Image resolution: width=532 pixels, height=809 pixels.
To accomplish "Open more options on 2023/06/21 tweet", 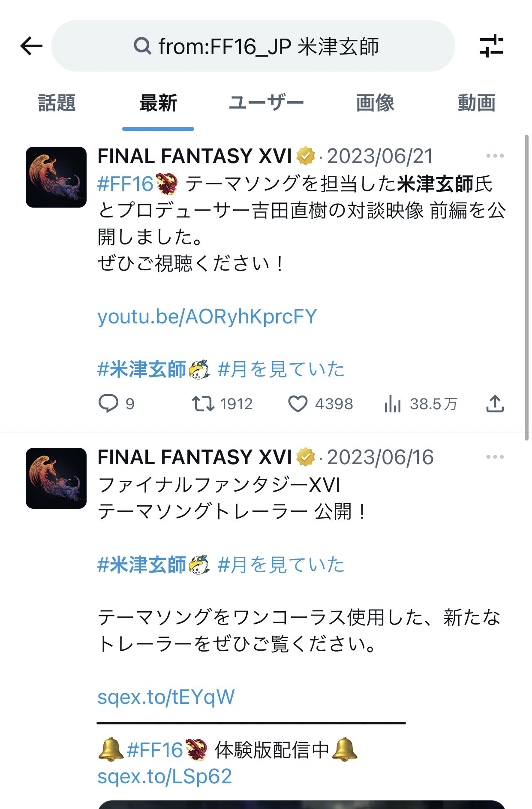I will (495, 156).
